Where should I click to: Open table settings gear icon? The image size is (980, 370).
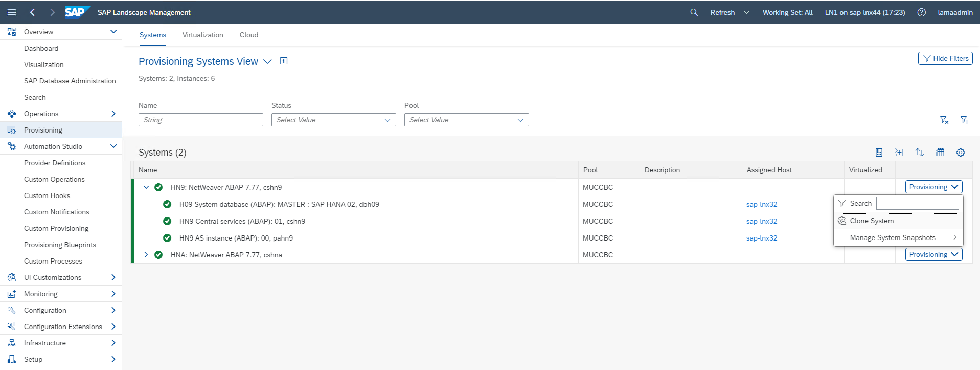coord(961,153)
